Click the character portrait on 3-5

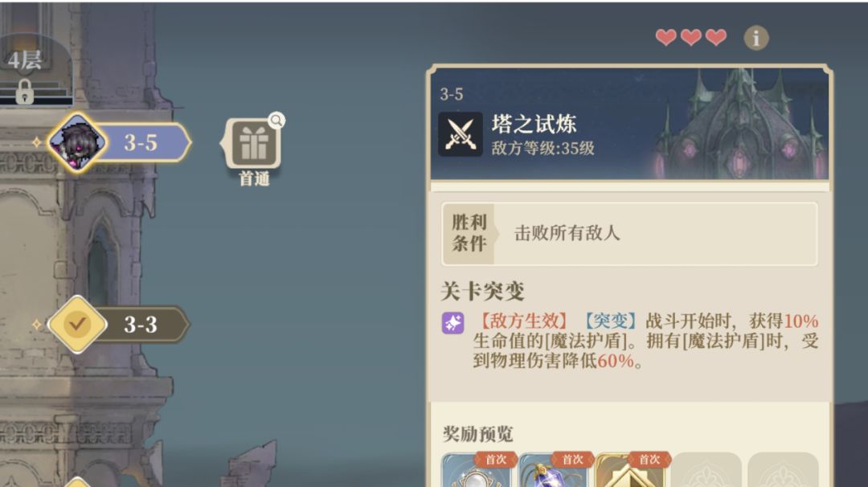76,143
